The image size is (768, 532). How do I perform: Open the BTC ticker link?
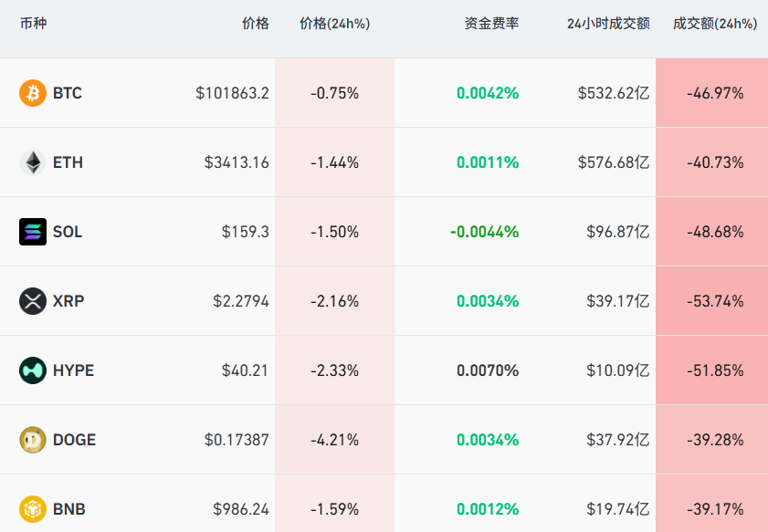tap(68, 93)
